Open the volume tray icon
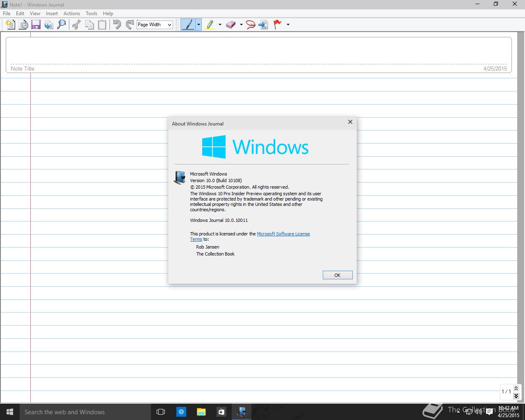The image size is (525, 420). [479, 412]
